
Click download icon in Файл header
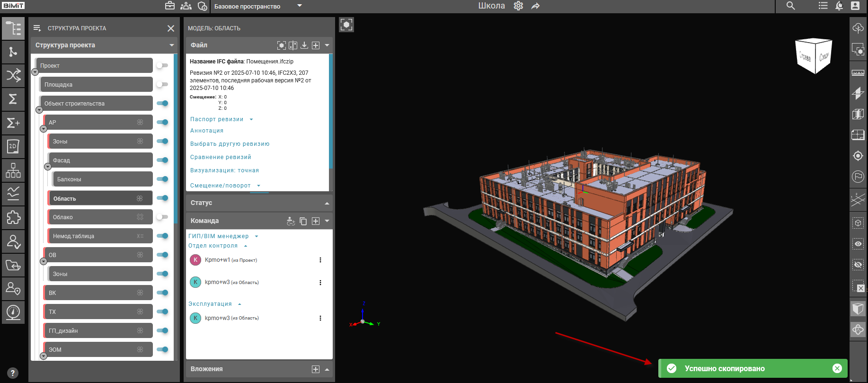(304, 45)
